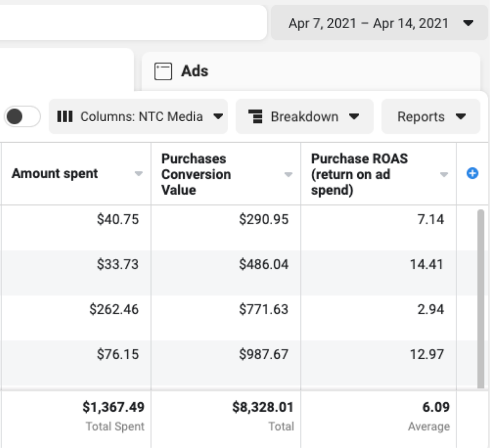Click the Ads tab window icon
This screenshot has width=490, height=448.
tap(163, 71)
